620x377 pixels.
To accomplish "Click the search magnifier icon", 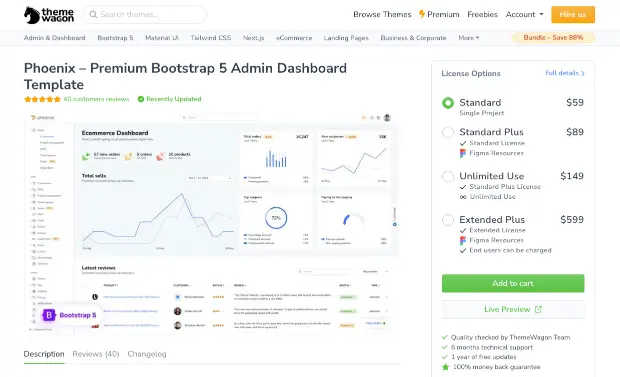I will (93, 15).
